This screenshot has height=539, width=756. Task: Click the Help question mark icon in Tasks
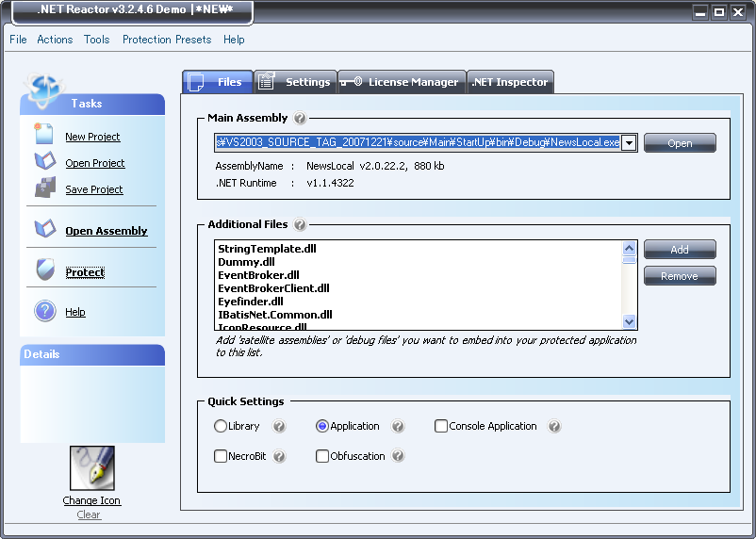tap(44, 311)
